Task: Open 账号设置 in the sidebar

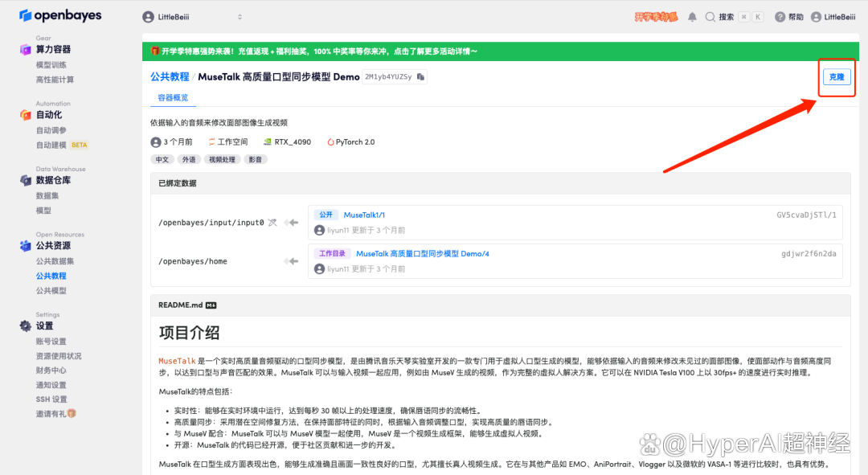Action: coord(51,342)
